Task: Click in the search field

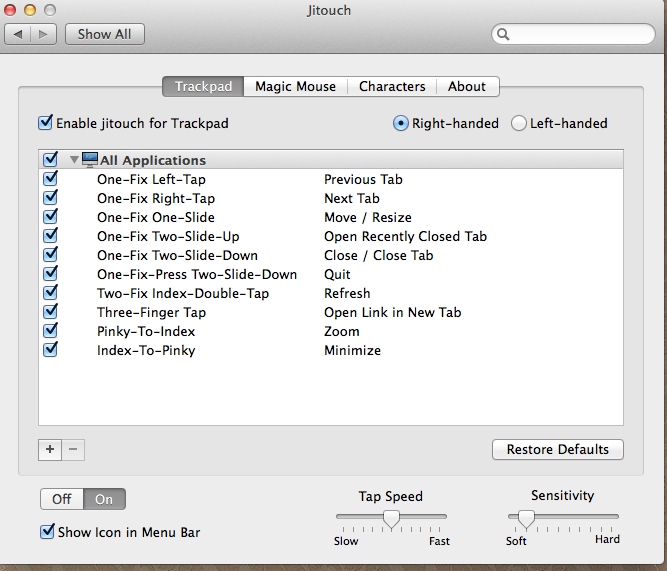Action: click(573, 34)
